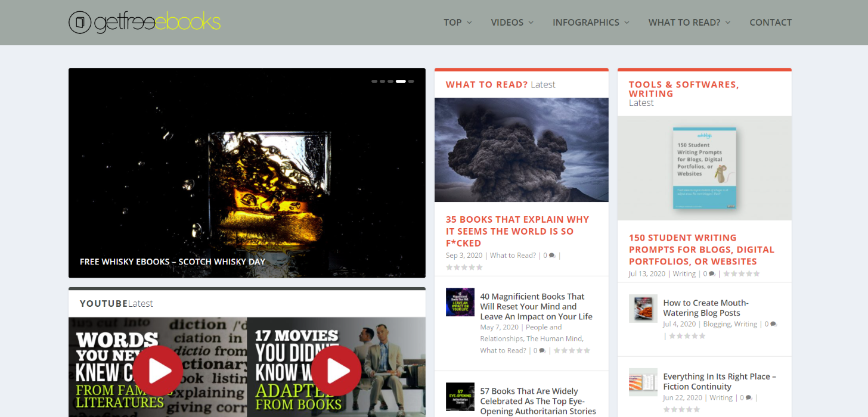Open 40 Magnificent Books thumbnail icon
The width and height of the screenshot is (868, 417).
click(x=460, y=302)
